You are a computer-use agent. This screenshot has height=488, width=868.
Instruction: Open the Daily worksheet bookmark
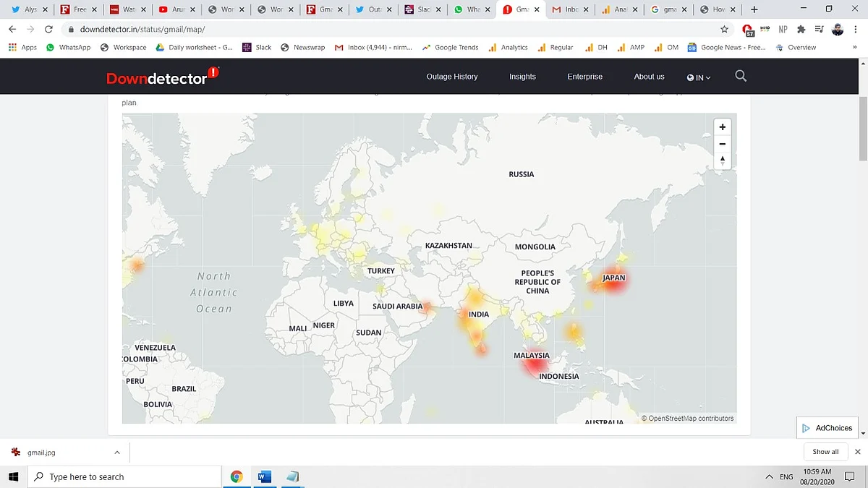195,47
